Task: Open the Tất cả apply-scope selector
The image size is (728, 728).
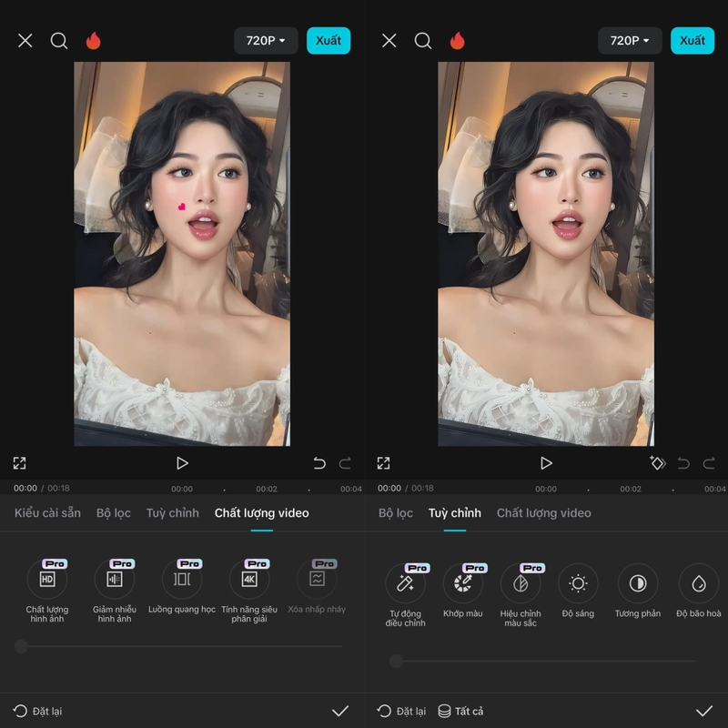Action: pyautogui.click(x=463, y=711)
